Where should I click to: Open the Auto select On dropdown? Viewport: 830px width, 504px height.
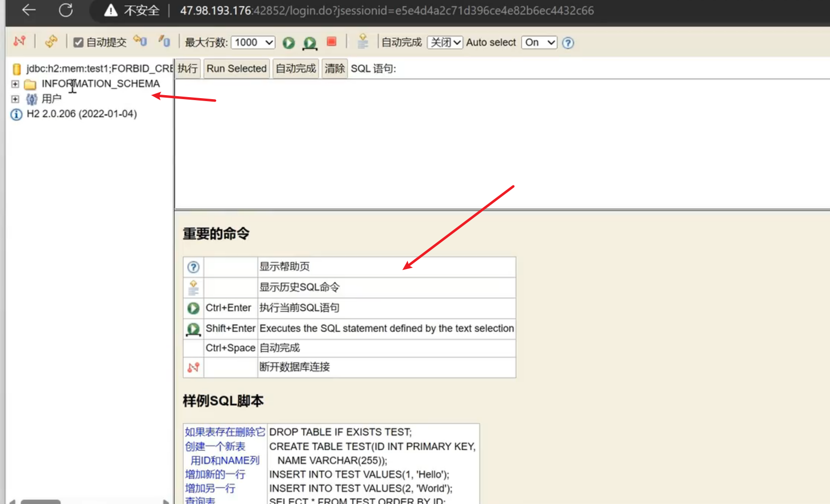point(539,43)
